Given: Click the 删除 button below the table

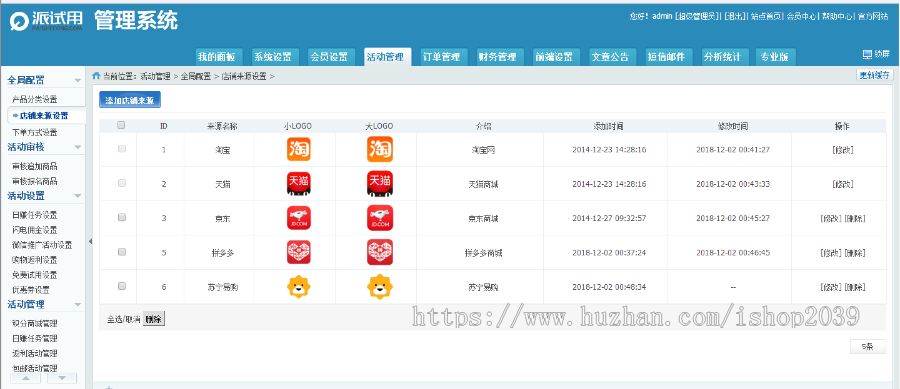Looking at the screenshot, I should click(154, 319).
